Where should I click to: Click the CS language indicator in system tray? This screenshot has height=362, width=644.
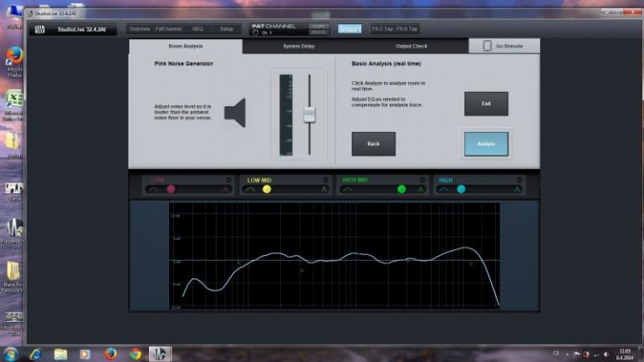tap(555, 353)
